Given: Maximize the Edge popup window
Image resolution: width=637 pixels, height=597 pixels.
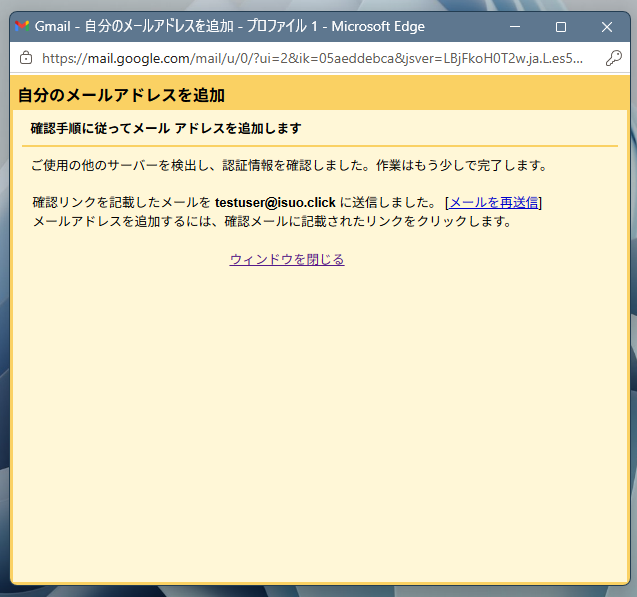Looking at the screenshot, I should coord(561,27).
